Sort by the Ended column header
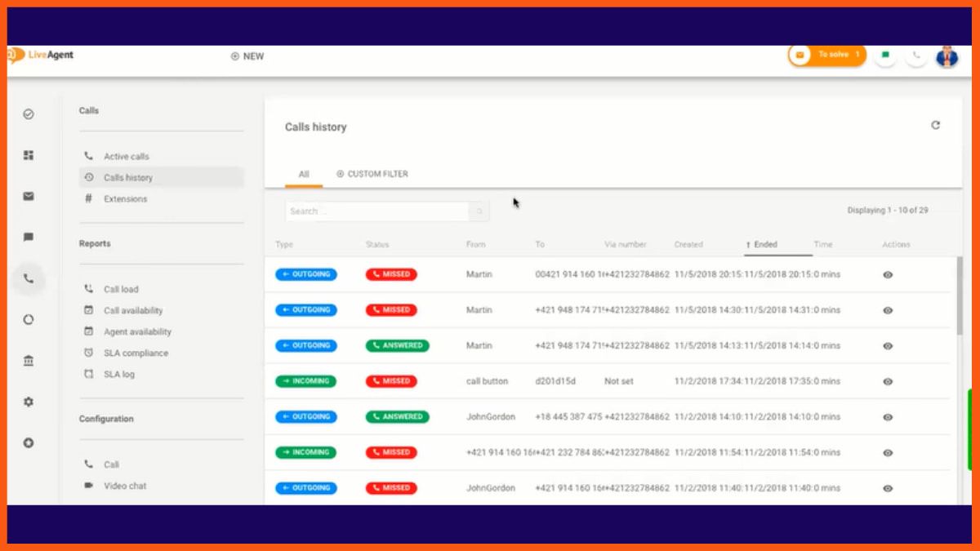This screenshot has width=980, height=551. (765, 244)
